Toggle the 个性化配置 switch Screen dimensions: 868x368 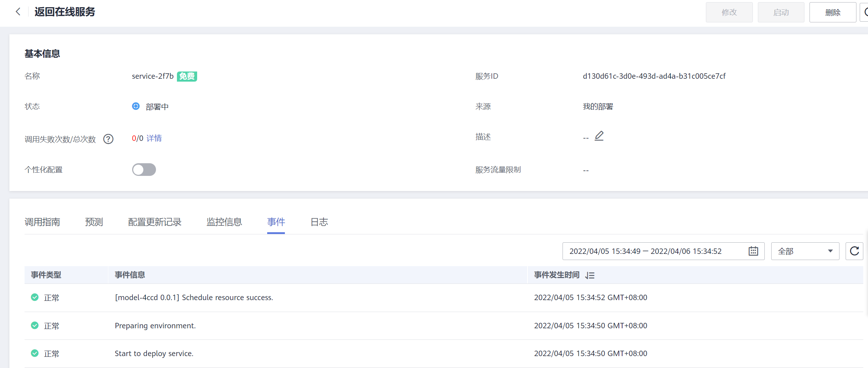point(144,169)
